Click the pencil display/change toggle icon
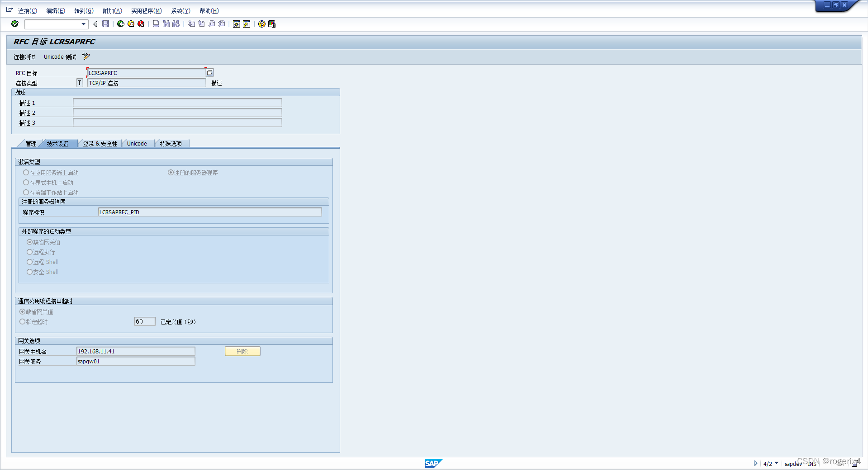This screenshot has width=868, height=470. (x=86, y=56)
